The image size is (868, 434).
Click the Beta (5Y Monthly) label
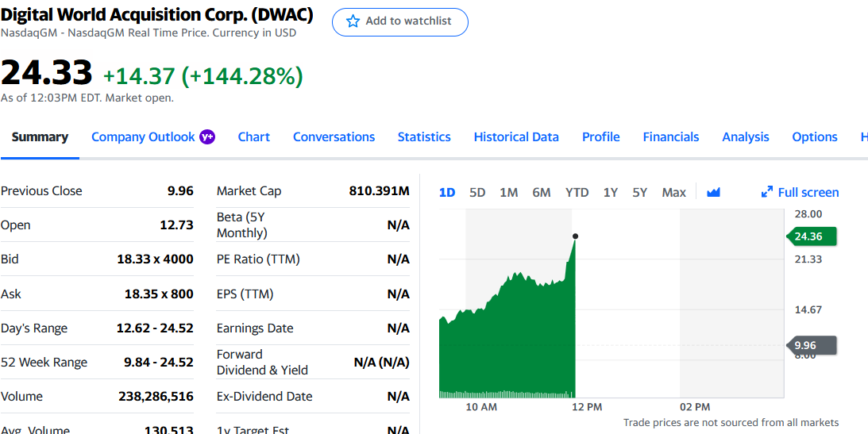(x=242, y=225)
